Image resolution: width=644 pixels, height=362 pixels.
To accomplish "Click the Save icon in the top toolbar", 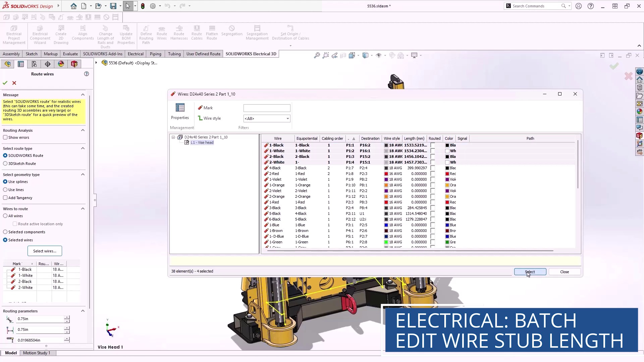I will pyautogui.click(x=113, y=6).
